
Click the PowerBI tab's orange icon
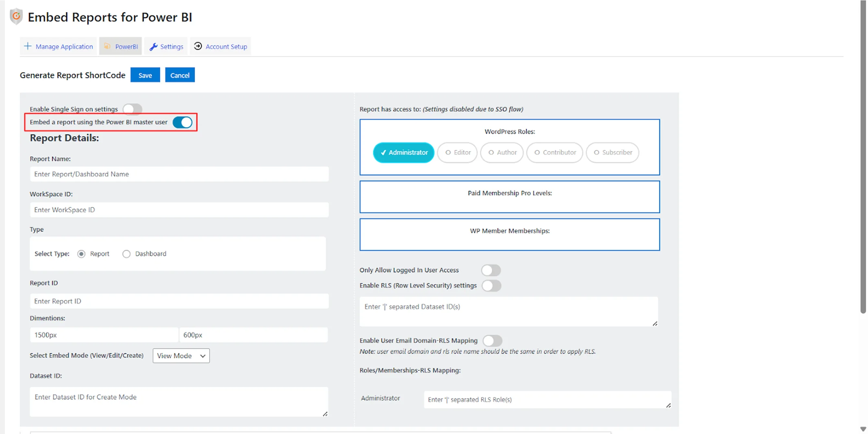(107, 46)
